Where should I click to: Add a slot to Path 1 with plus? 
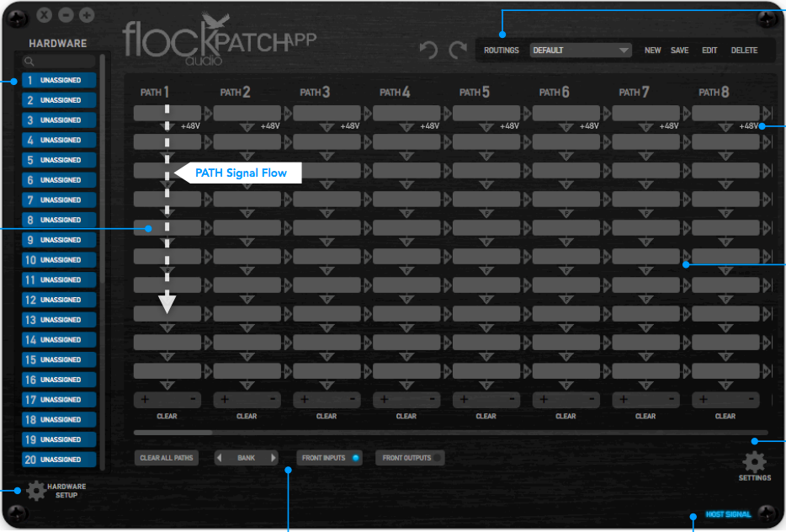(145, 399)
